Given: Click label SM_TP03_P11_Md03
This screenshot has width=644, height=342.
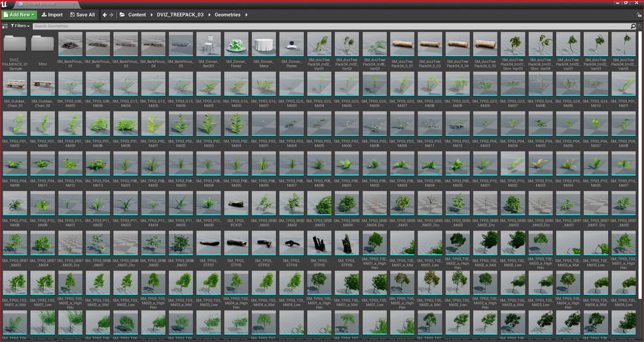Looking at the screenshot, I should [x=126, y=223].
